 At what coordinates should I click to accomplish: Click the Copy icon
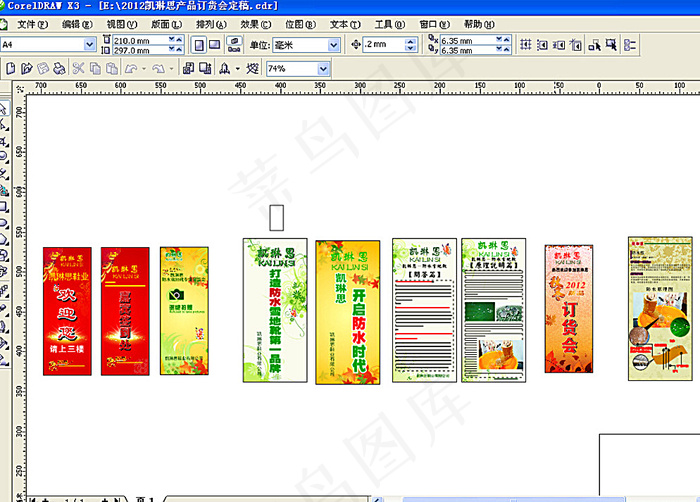95,68
